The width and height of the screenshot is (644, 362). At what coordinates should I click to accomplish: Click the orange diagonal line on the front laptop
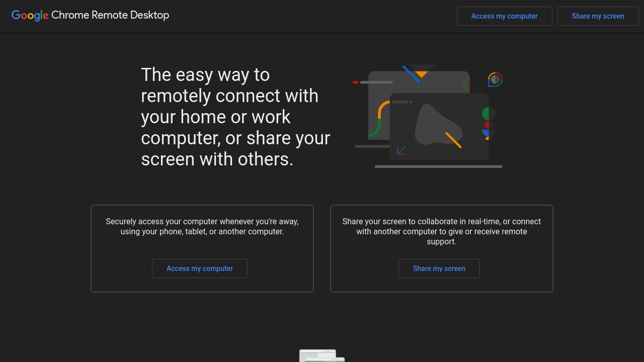(453, 140)
